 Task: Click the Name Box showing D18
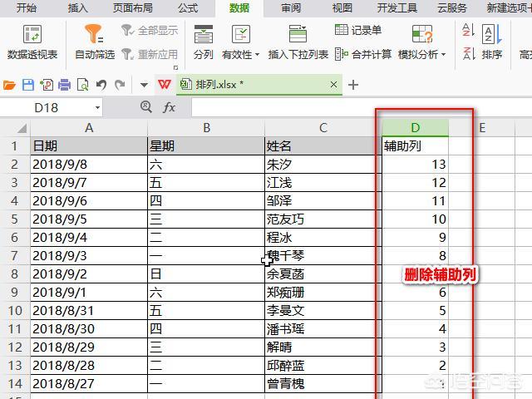(47, 108)
